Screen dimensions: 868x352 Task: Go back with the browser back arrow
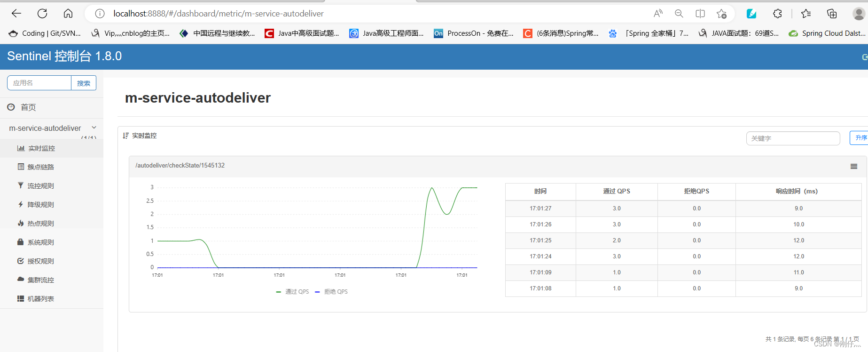[16, 14]
